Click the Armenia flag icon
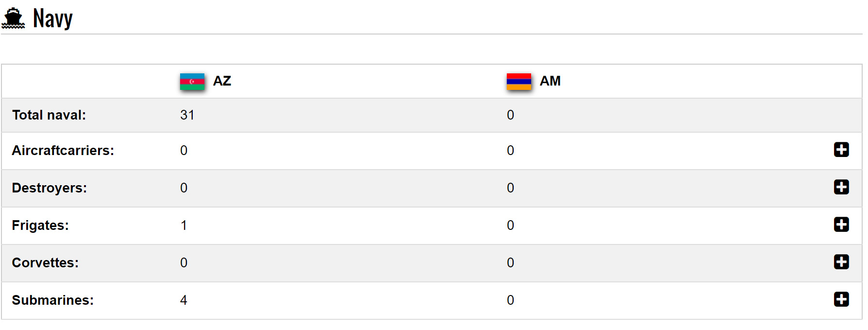Image resolution: width=868 pixels, height=330 pixels. pyautogui.click(x=518, y=82)
